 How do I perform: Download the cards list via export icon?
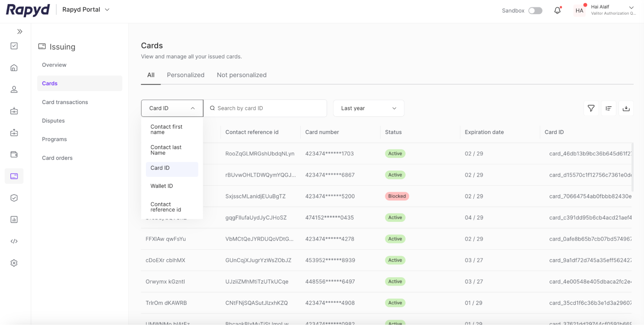[626, 108]
